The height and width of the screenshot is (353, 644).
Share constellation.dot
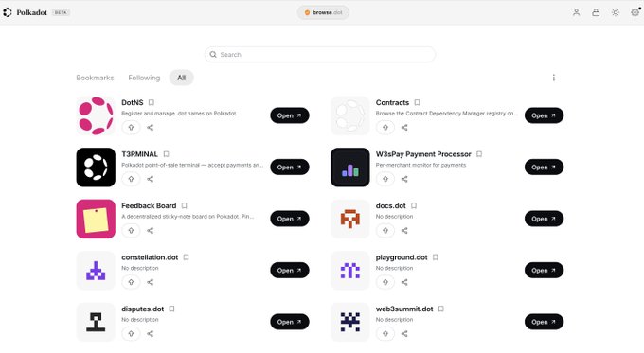point(151,282)
